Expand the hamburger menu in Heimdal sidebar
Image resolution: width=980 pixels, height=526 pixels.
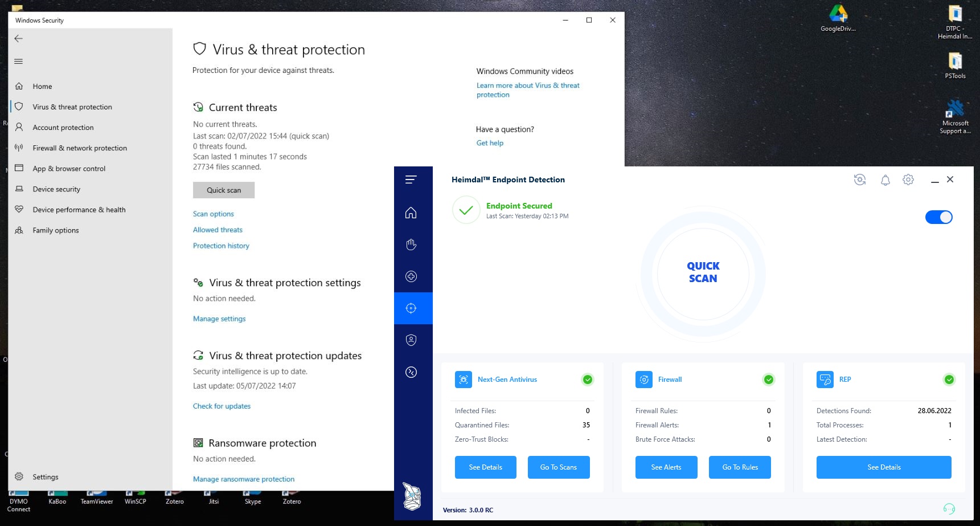pos(410,179)
